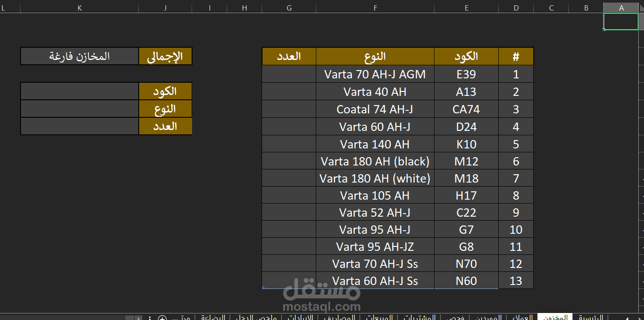Select the Varta 40 AH cell
644x320 pixels.
coord(375,91)
